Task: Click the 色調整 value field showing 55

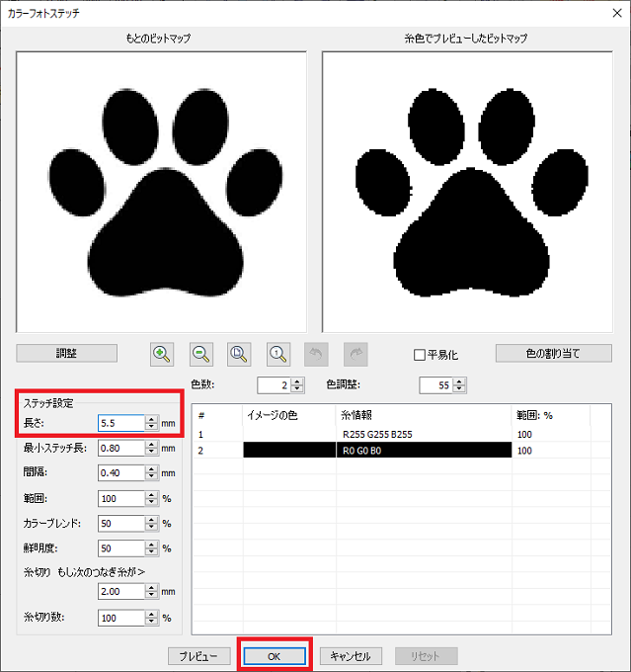Action: [x=436, y=385]
